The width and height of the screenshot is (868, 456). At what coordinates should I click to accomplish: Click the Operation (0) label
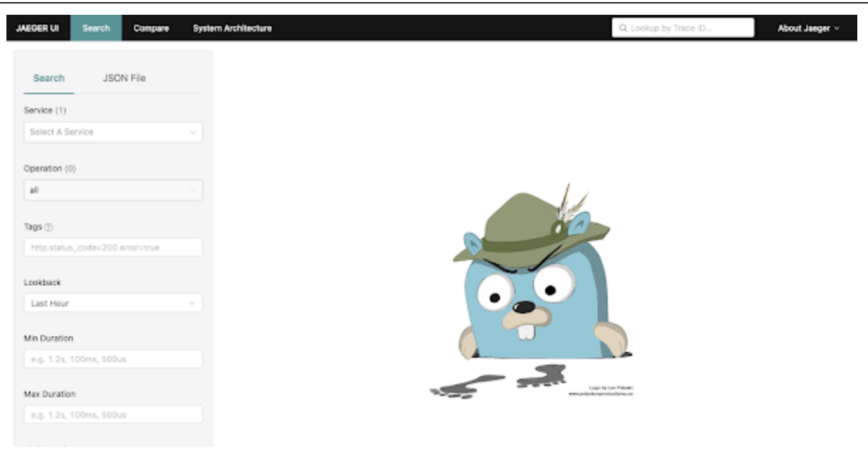pos(50,168)
